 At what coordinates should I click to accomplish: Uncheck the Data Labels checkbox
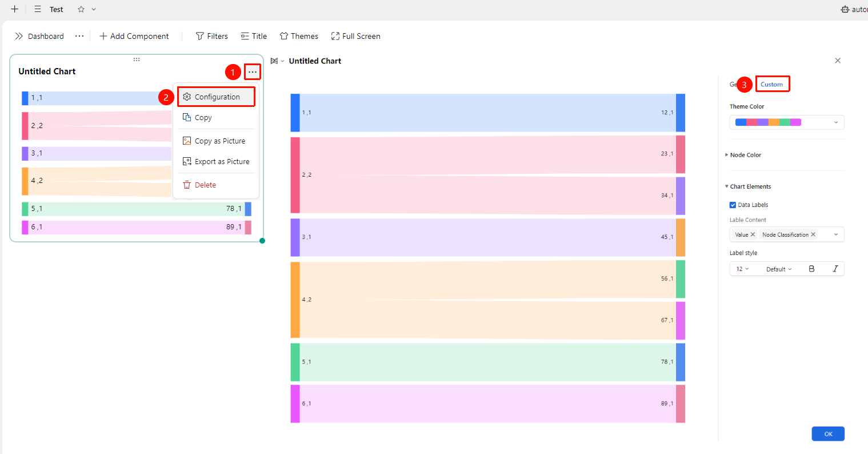tap(733, 205)
